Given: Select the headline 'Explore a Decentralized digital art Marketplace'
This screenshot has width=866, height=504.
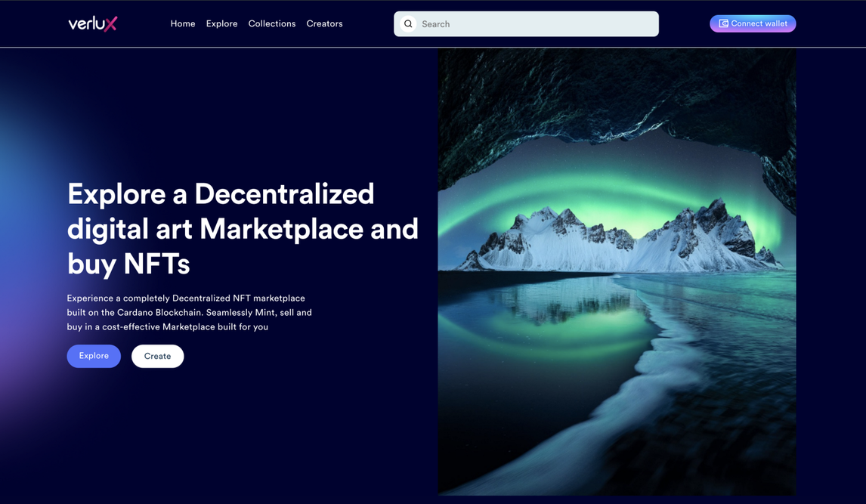Looking at the screenshot, I should [x=243, y=228].
